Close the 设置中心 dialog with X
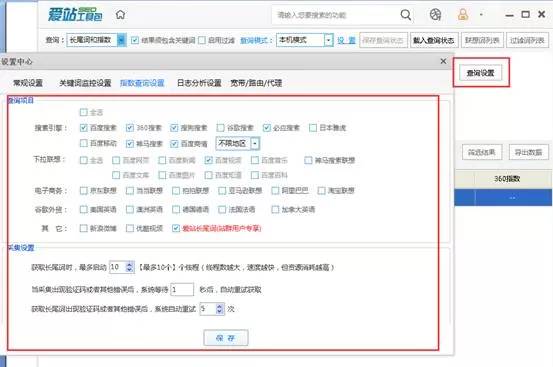 click(x=443, y=61)
